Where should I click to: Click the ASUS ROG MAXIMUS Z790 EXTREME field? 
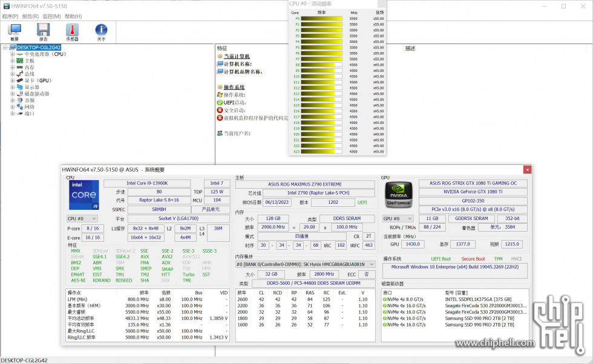[x=305, y=184]
